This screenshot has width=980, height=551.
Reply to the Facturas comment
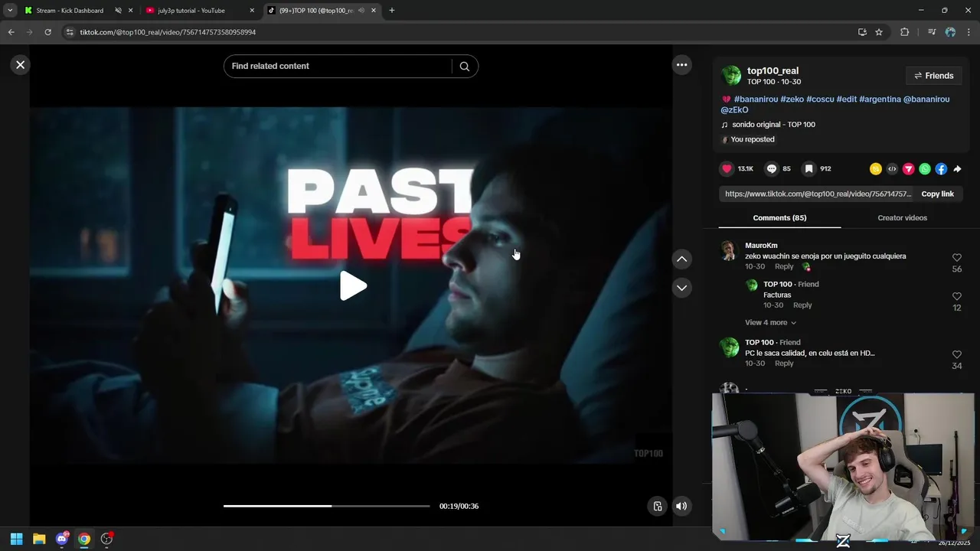point(802,305)
